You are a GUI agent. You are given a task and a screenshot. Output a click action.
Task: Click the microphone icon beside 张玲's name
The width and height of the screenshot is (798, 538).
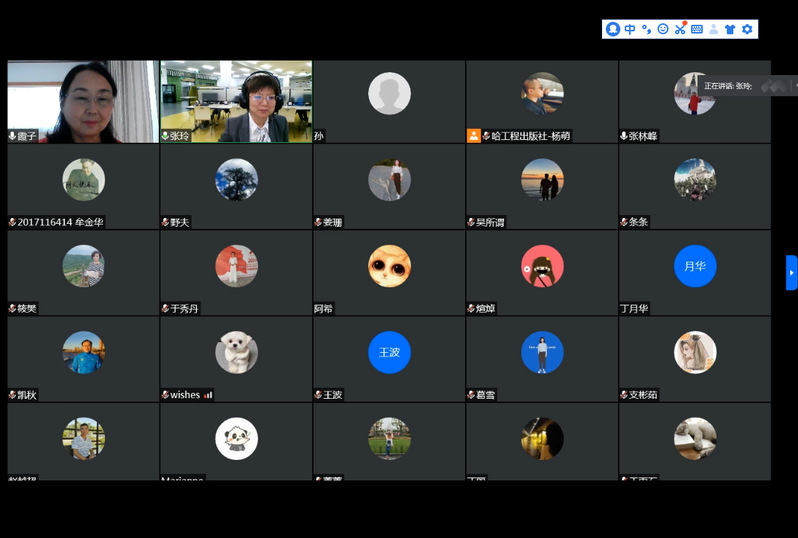pos(165,136)
